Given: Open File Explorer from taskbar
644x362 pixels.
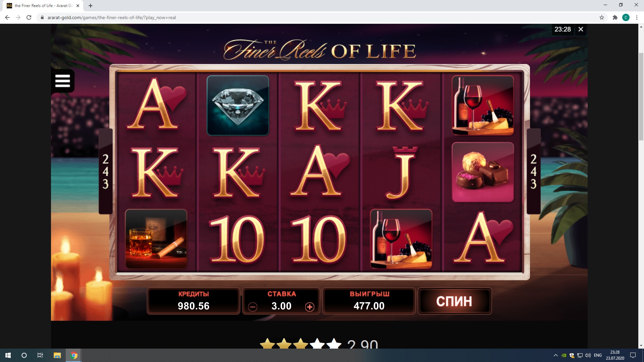Looking at the screenshot, I should pos(57,355).
